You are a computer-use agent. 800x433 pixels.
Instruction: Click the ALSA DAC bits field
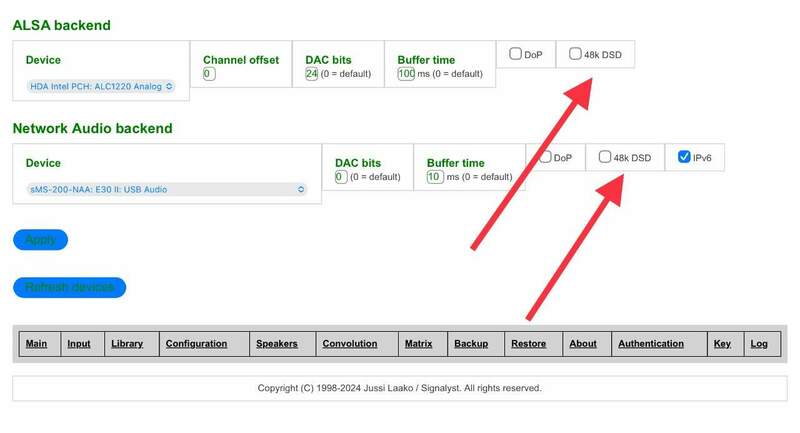point(311,74)
